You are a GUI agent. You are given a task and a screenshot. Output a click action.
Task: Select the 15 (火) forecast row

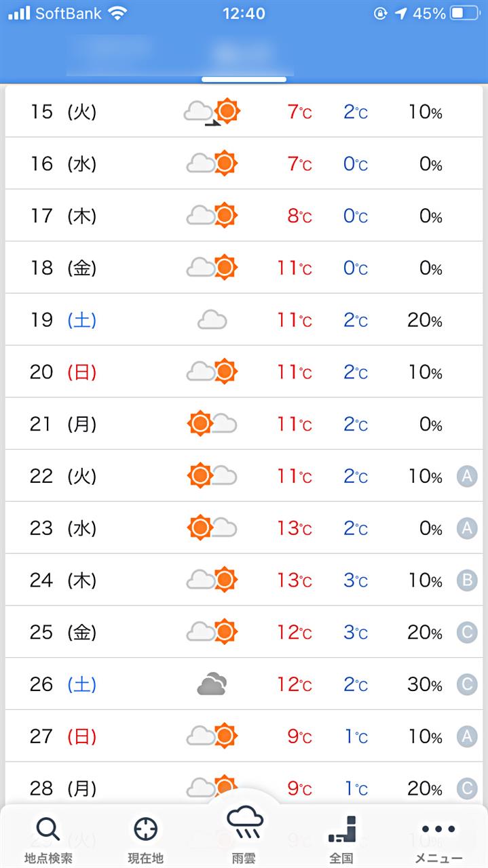tap(244, 111)
